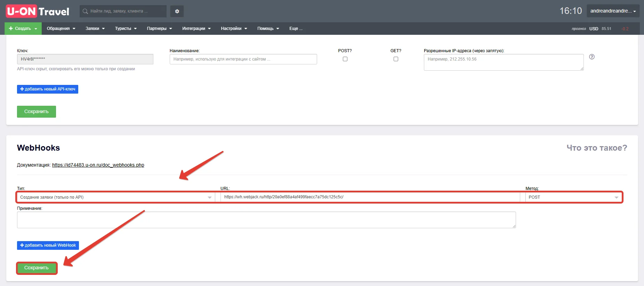This screenshot has height=286, width=644.
Task: Open the Помощь menu
Action: click(x=268, y=29)
